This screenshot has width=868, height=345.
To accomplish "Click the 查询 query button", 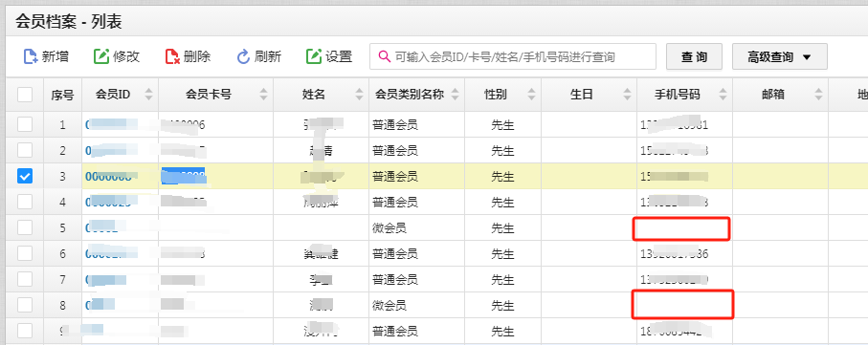I will tap(694, 56).
